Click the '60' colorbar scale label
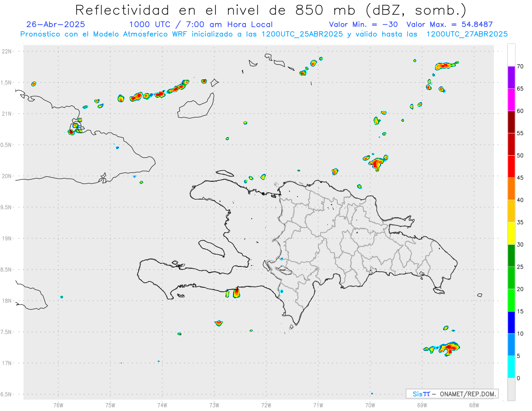This screenshot has height=411, width=532. pos(520,111)
